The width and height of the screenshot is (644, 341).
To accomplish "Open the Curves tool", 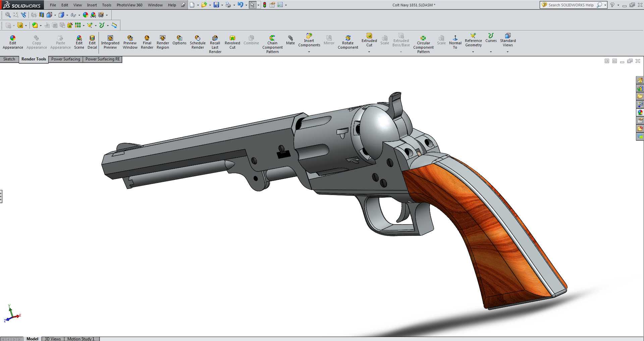I will tap(491, 38).
